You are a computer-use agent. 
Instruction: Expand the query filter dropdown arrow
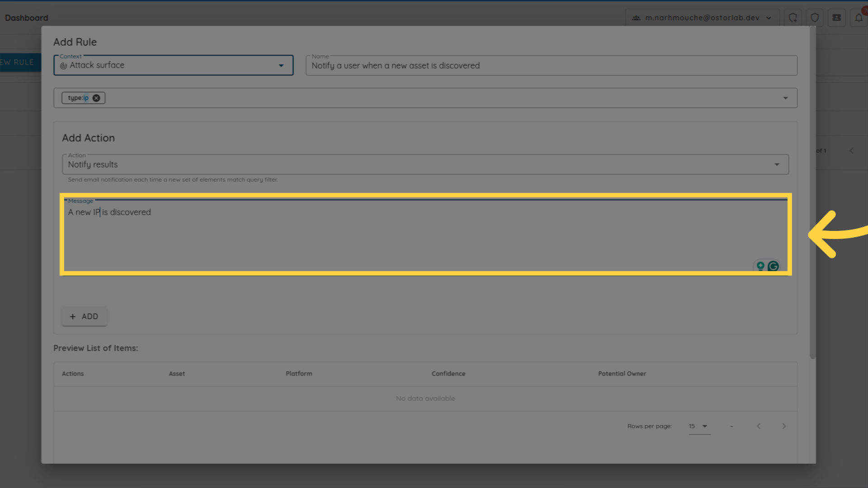point(785,98)
